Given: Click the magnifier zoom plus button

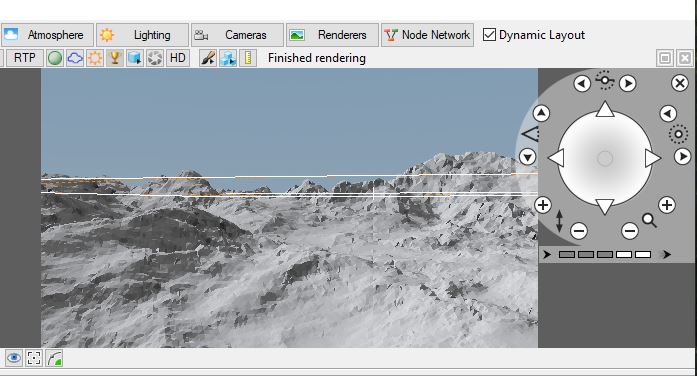Looking at the screenshot, I should (x=667, y=205).
